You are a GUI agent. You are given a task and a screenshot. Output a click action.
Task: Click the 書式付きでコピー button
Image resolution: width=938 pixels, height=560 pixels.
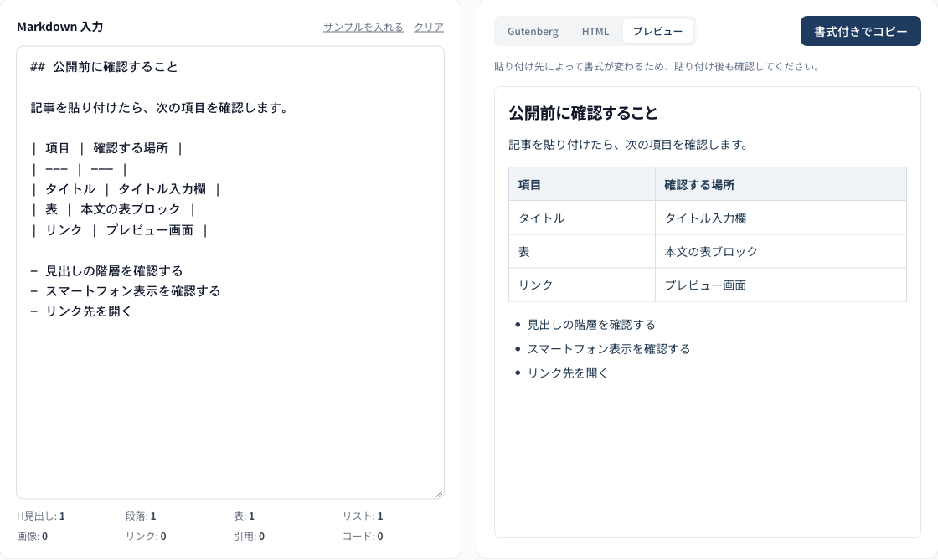[x=860, y=31]
